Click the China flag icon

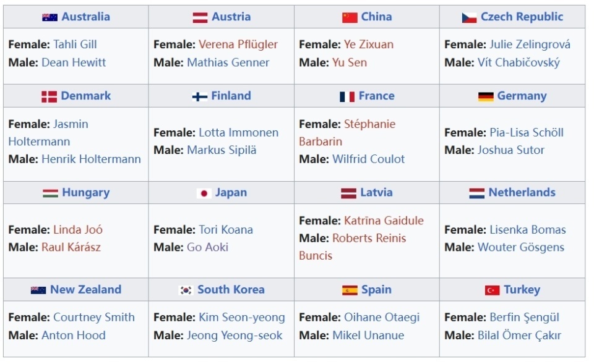(350, 17)
